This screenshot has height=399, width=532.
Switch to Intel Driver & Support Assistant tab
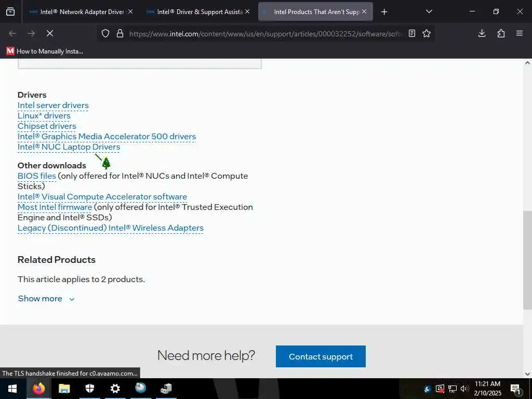(200, 12)
